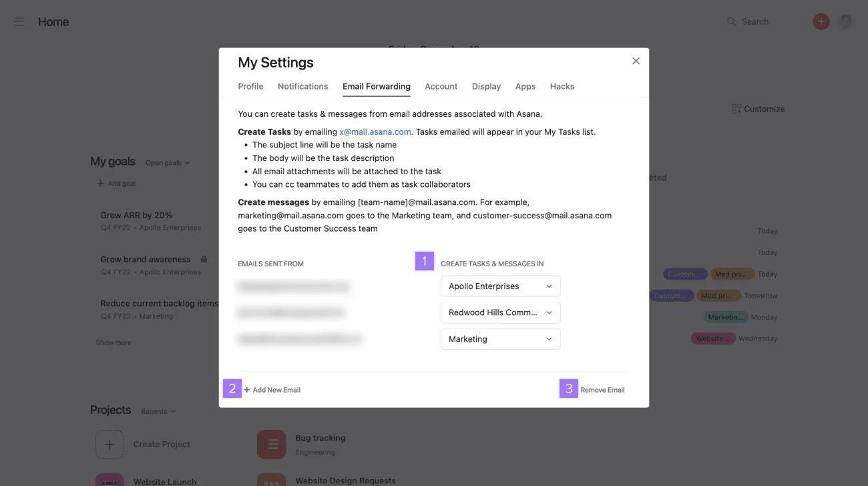Open the Grow brand awareness goal
Screen dimensions: 868x486
[146, 259]
